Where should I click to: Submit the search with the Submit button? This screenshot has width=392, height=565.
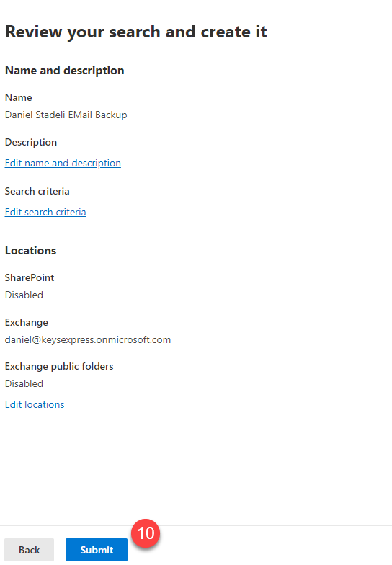tap(97, 550)
